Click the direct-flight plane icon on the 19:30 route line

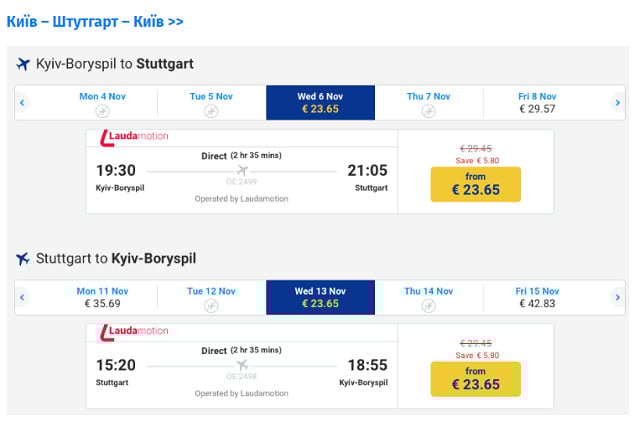(x=241, y=172)
